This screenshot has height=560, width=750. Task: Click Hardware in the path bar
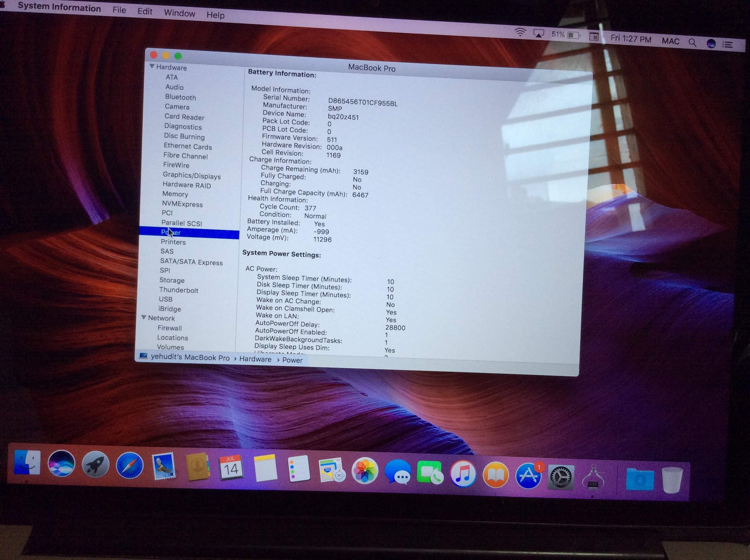point(255,359)
